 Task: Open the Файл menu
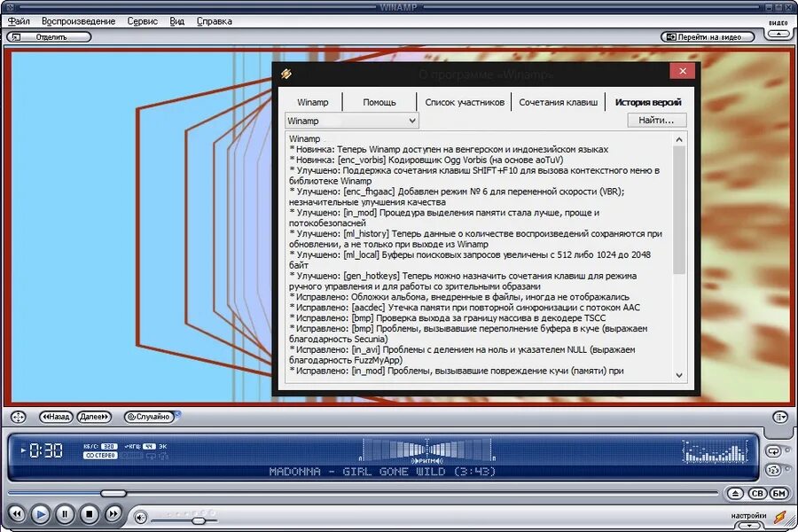click(19, 21)
